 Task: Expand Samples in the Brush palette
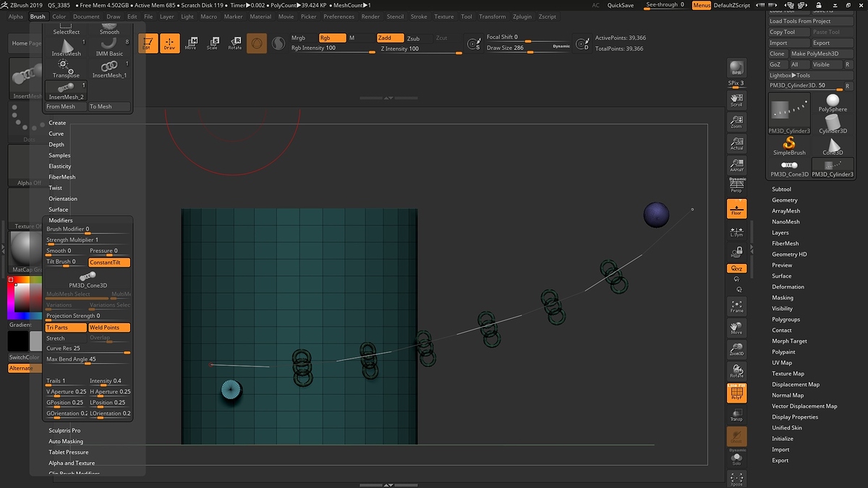point(59,155)
